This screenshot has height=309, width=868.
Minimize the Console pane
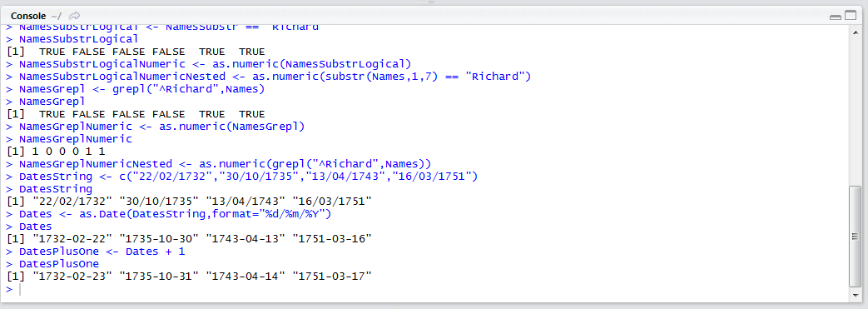[x=836, y=17]
